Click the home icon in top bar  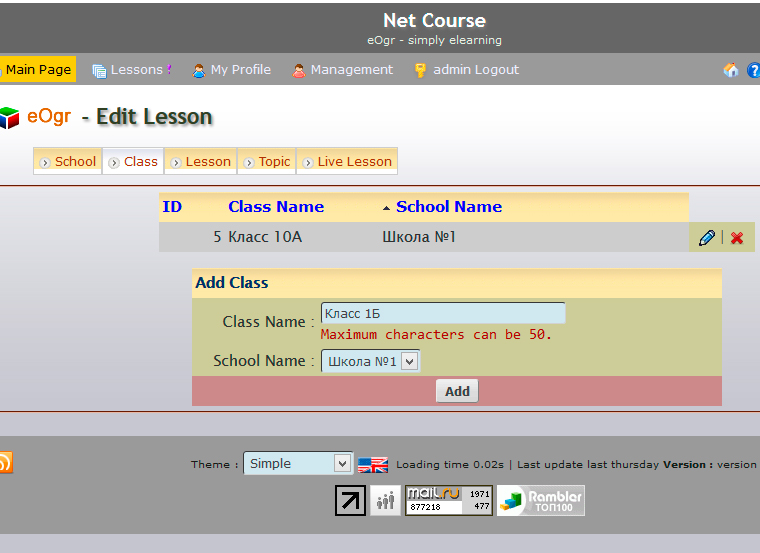click(731, 70)
